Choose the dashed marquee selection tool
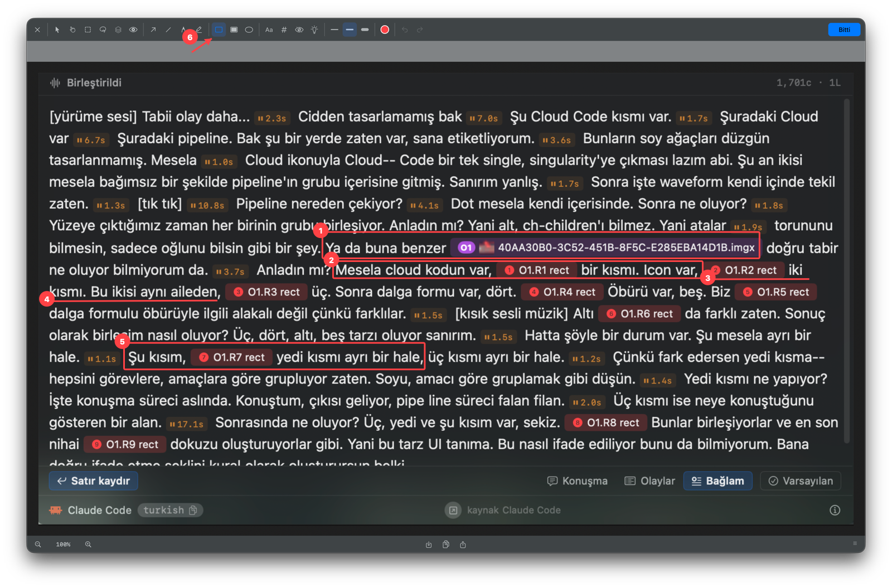 [x=88, y=30]
